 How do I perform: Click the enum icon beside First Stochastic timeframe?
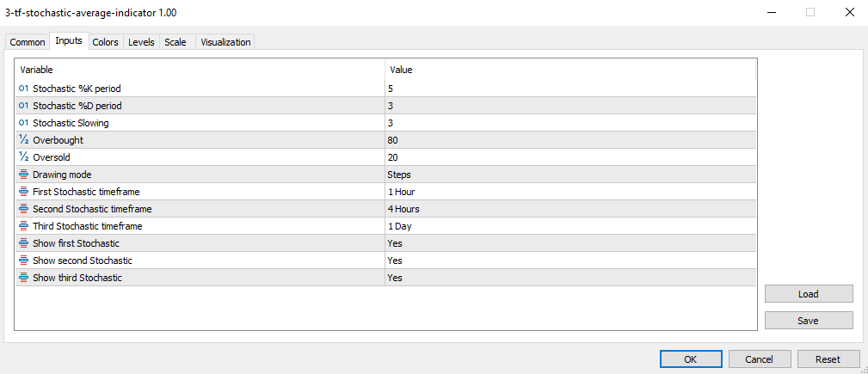pyautogui.click(x=23, y=192)
